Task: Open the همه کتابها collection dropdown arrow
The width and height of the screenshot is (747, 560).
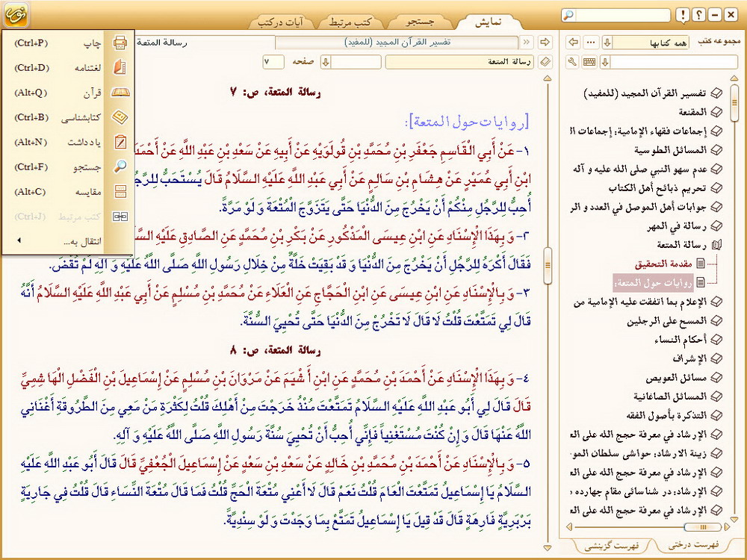Action: click(x=607, y=42)
